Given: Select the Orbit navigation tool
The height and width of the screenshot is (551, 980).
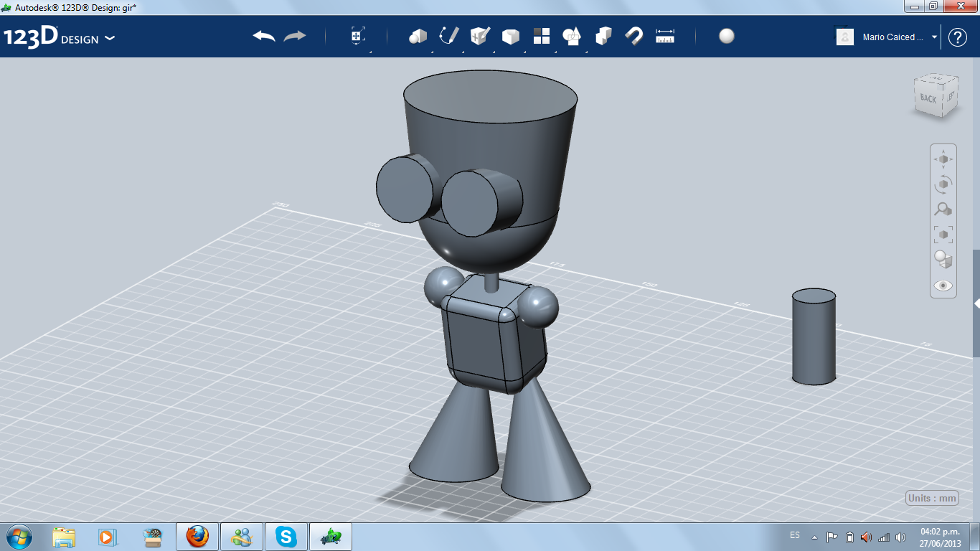Looking at the screenshot, I should (943, 184).
